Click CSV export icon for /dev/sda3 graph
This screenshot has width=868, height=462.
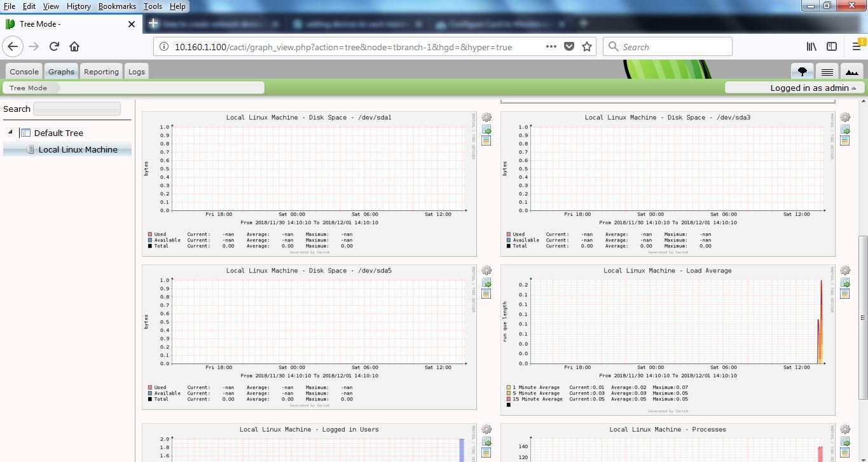tap(845, 130)
